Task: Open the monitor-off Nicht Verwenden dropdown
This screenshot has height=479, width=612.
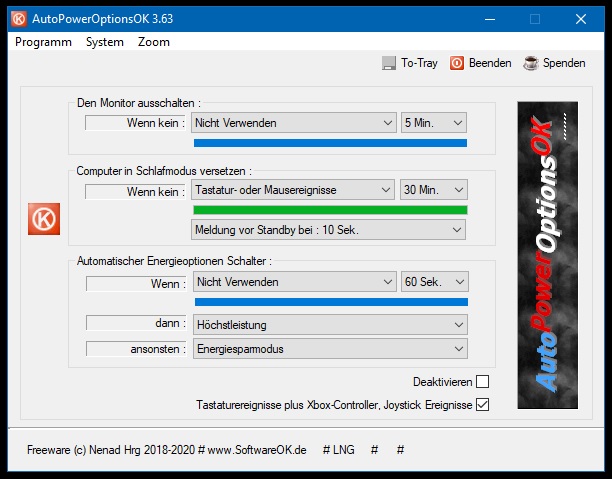Action: coord(294,123)
